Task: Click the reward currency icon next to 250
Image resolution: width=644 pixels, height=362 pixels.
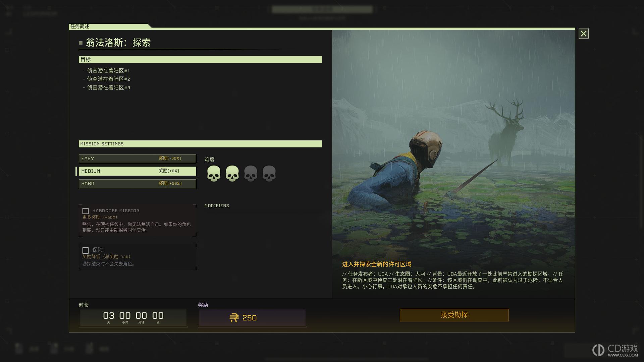Action: click(x=234, y=318)
